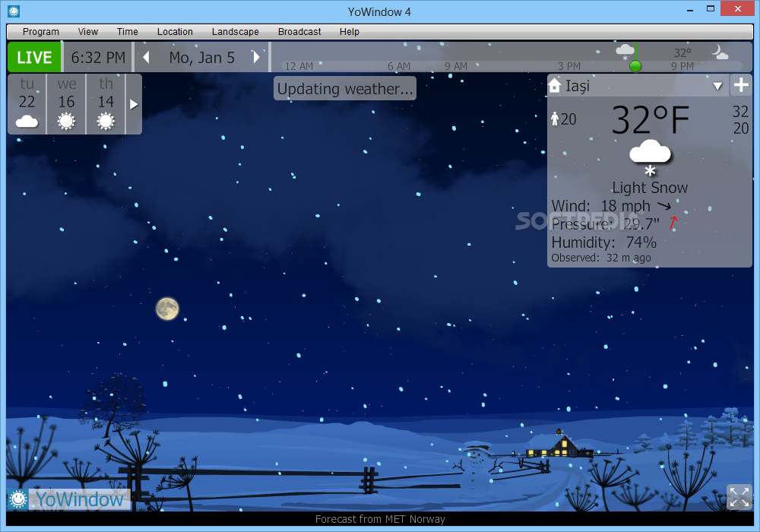Image resolution: width=760 pixels, height=532 pixels.
Task: Click the red pressure trend arrow
Action: click(673, 223)
